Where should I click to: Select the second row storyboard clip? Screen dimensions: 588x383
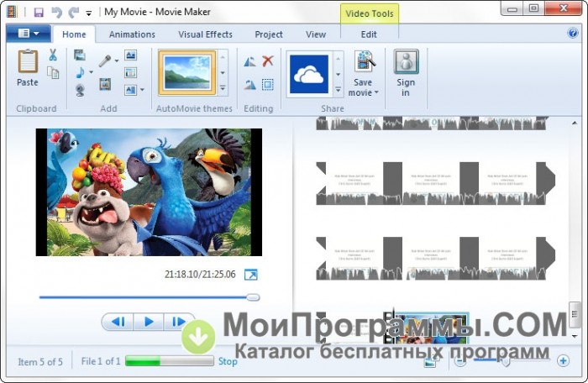[x=435, y=183]
